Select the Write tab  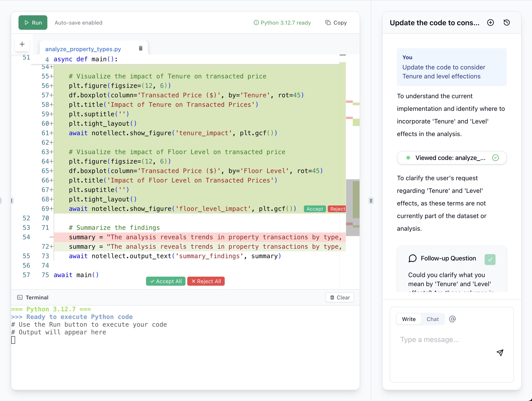pyautogui.click(x=409, y=319)
